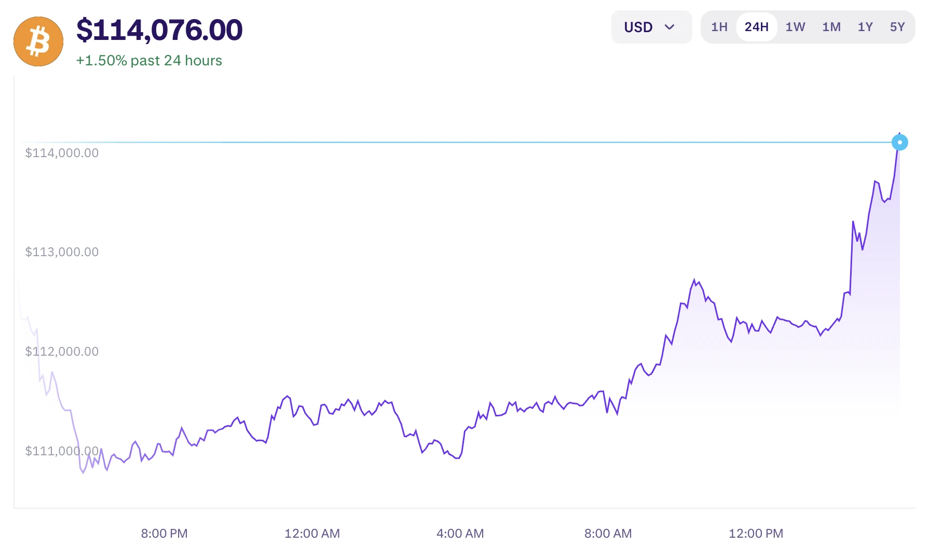
Task: Switch chart to the 1W range
Action: point(795,27)
